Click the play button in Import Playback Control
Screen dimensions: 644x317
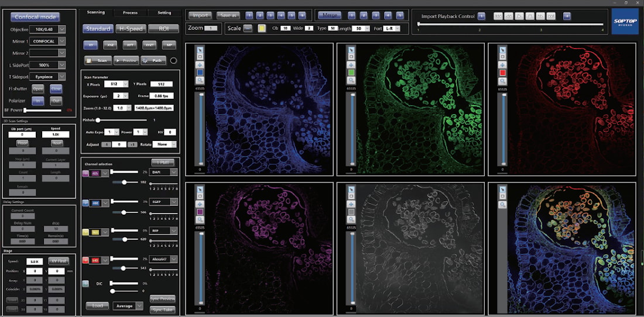(519, 16)
